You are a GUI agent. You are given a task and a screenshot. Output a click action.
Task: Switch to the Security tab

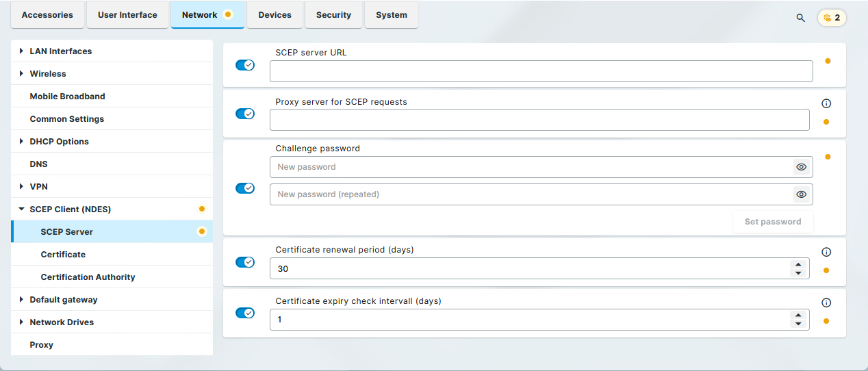click(x=333, y=15)
